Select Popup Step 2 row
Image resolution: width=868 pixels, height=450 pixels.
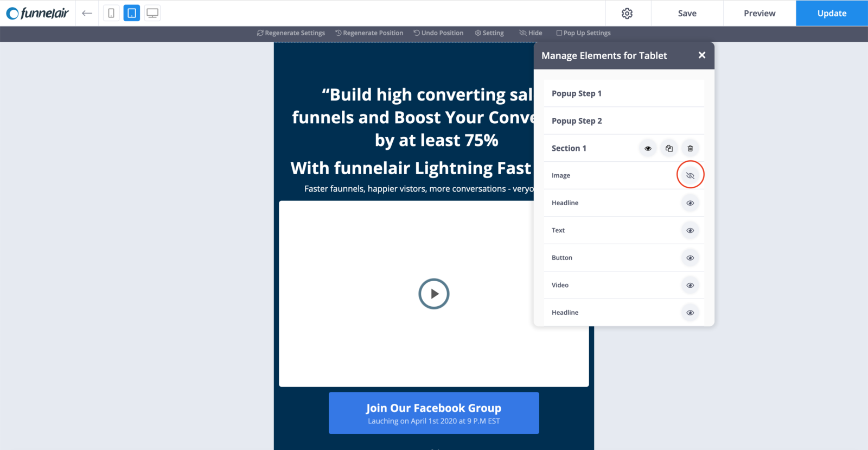(624, 121)
